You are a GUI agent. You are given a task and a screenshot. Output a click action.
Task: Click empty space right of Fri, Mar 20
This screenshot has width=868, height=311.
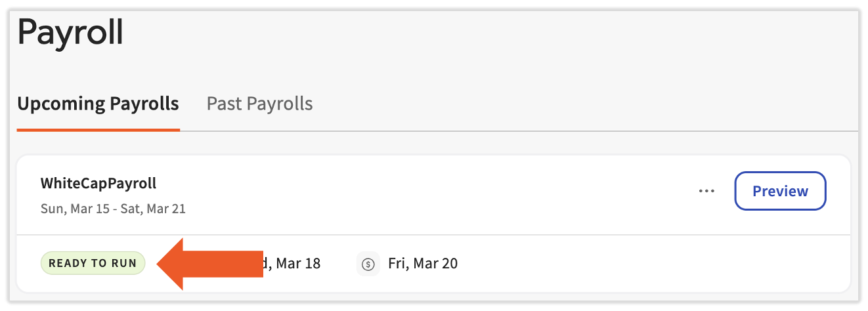coord(624,264)
